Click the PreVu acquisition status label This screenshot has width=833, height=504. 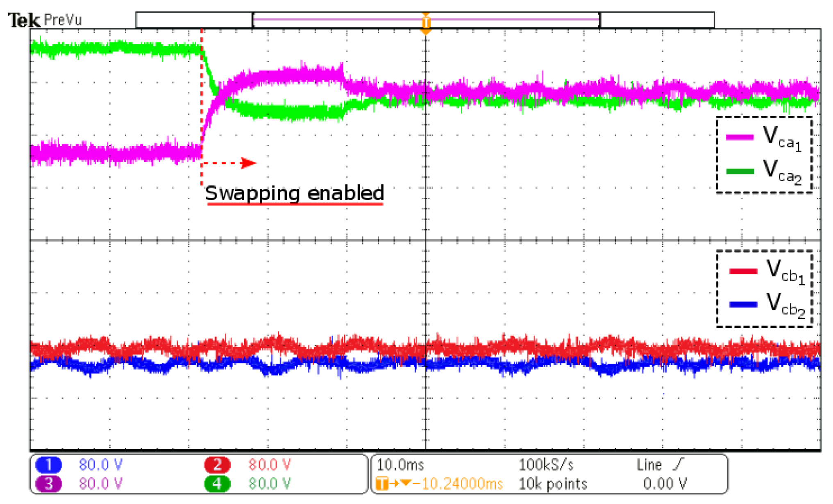tap(63, 20)
